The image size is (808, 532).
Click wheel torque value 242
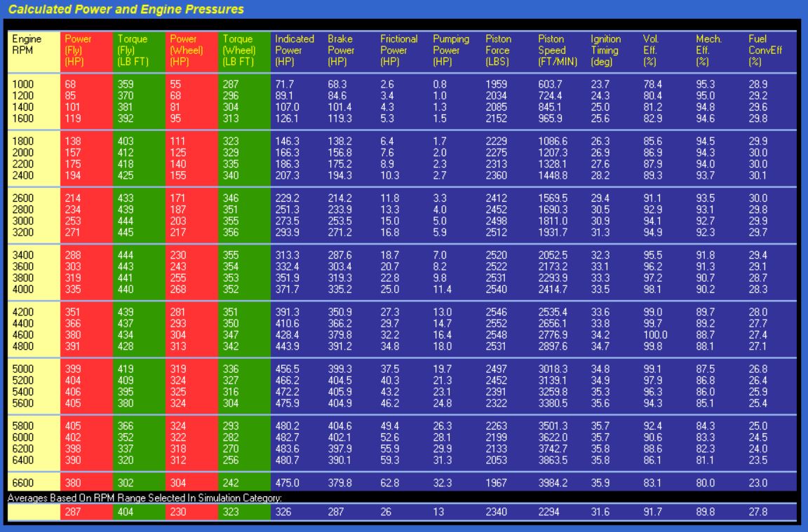230,482
